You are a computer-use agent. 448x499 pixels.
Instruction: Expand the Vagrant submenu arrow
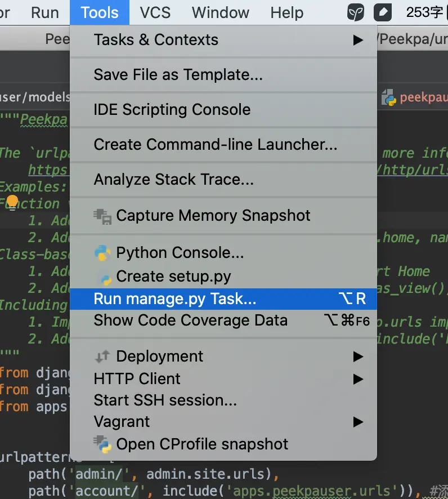pos(358,422)
